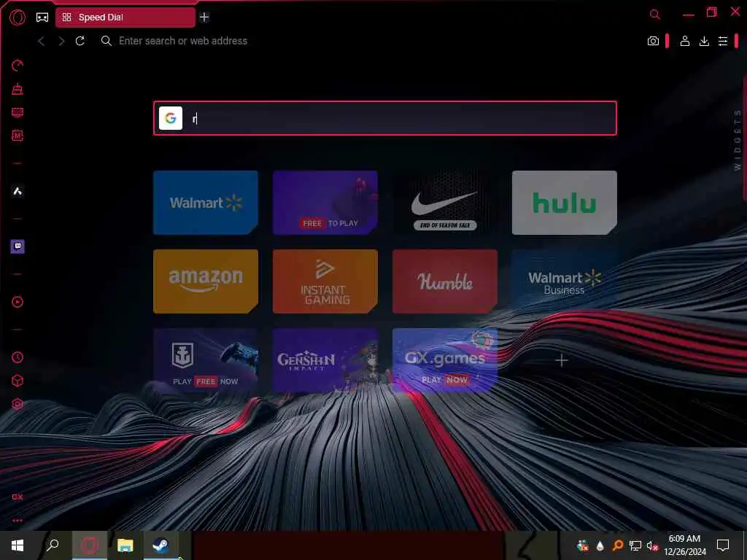Open the Hulu speed dial tile
Image resolution: width=747 pixels, height=560 pixels.
(565, 203)
